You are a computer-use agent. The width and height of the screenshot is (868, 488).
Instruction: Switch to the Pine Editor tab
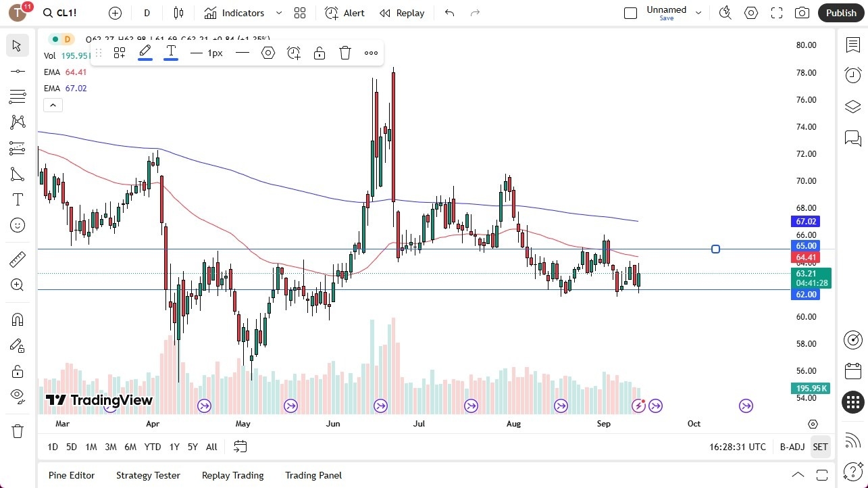point(71,475)
